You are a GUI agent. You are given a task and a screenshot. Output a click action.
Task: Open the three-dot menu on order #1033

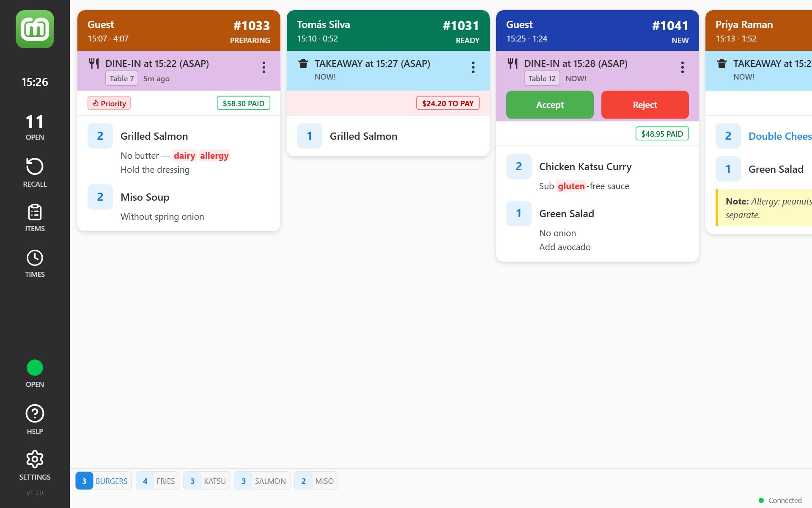[x=264, y=67]
